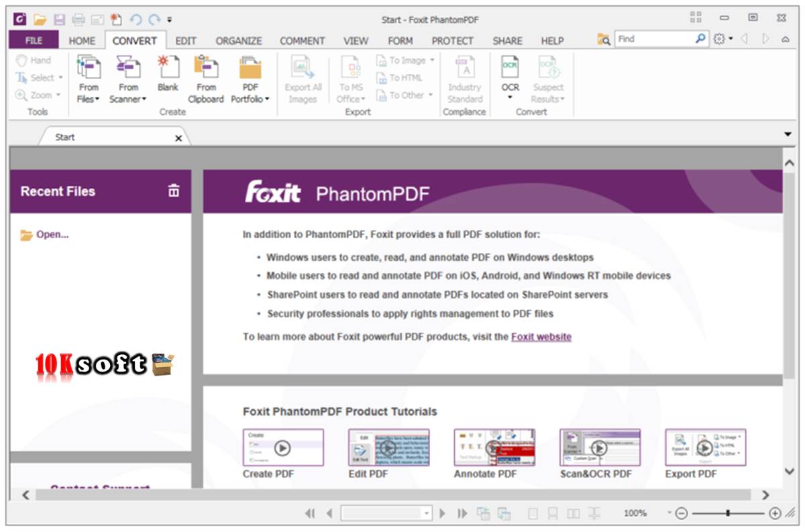This screenshot has height=532, width=805.
Task: Play the Export PDF tutorial
Action: (x=705, y=447)
